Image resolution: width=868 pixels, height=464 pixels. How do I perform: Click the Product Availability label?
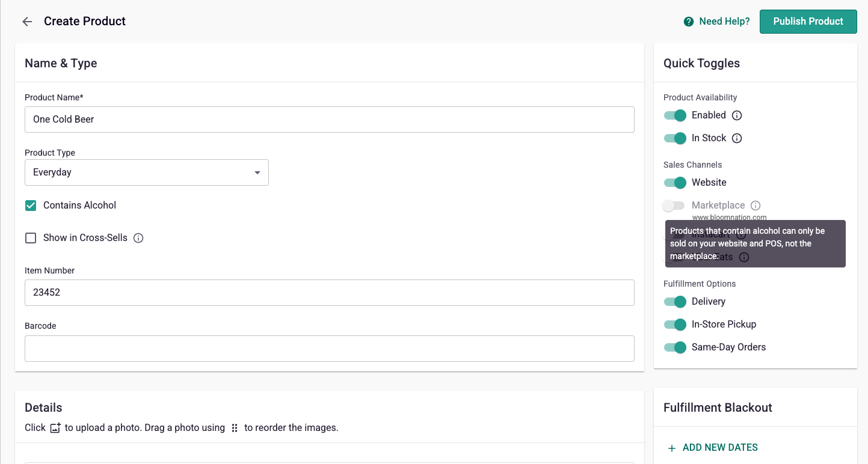[700, 97]
